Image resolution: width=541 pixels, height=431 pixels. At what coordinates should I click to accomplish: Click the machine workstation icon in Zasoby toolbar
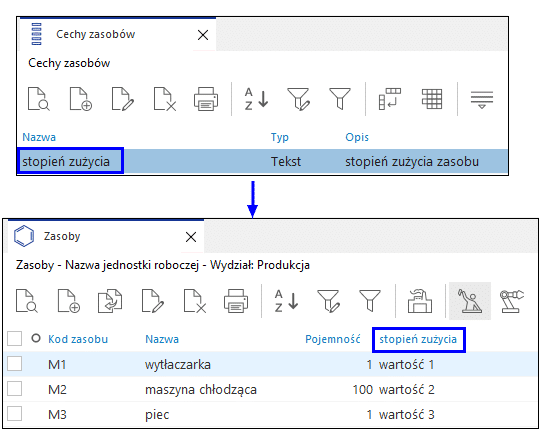(x=420, y=301)
